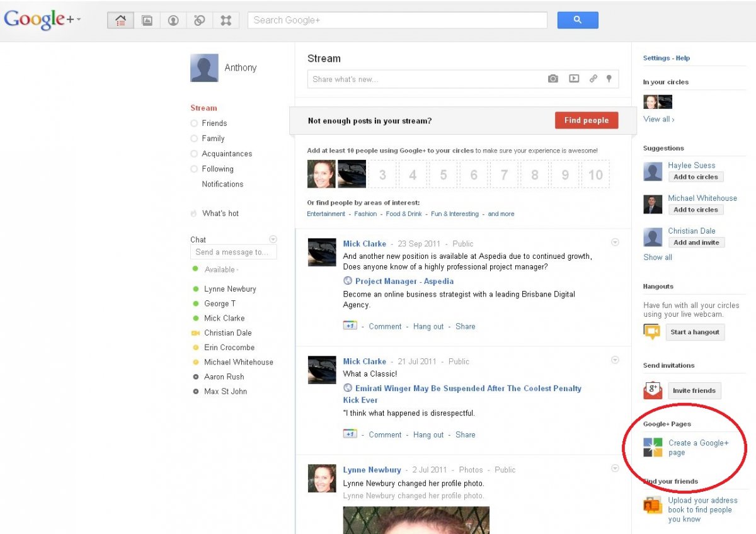756x534 pixels.
Task: Click the globe icon beside Project Manager - Aspedia
Action: pos(348,281)
